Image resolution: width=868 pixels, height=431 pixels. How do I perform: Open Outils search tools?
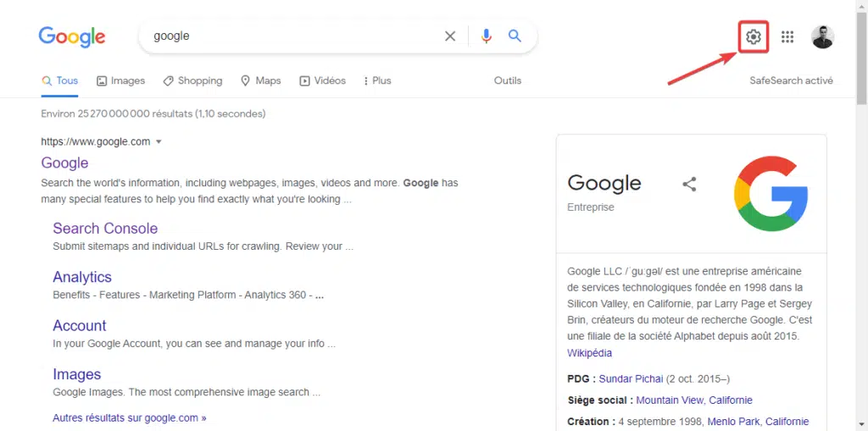pos(508,80)
